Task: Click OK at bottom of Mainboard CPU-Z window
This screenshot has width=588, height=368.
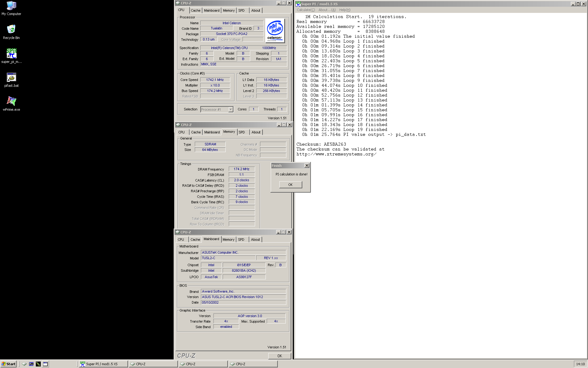Action: click(280, 356)
